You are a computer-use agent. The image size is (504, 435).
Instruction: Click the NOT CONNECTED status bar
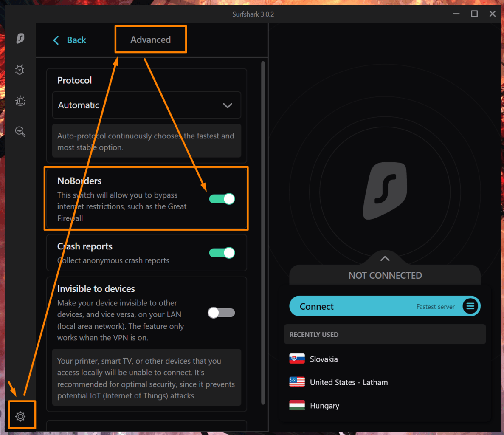(385, 275)
